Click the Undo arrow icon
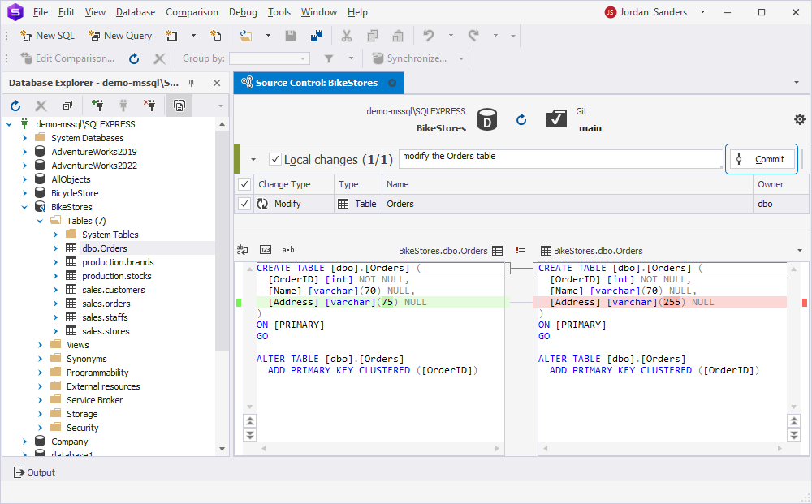The image size is (812, 504). click(428, 36)
